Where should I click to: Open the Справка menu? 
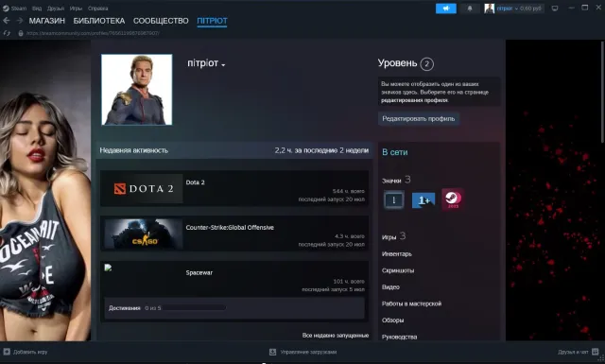(98, 9)
